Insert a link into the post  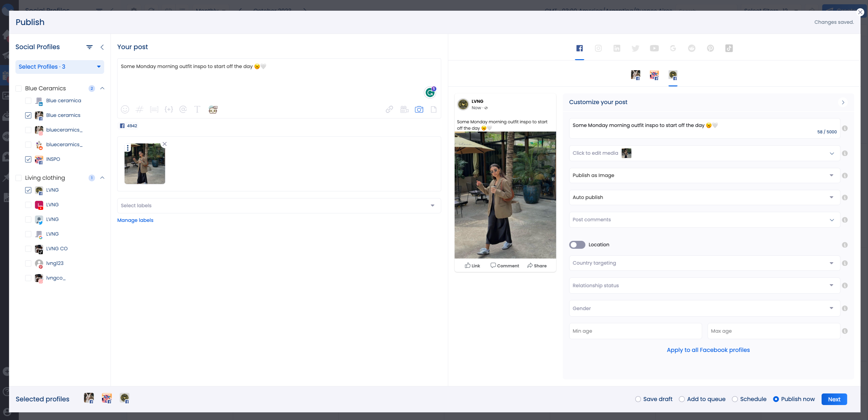pos(389,109)
